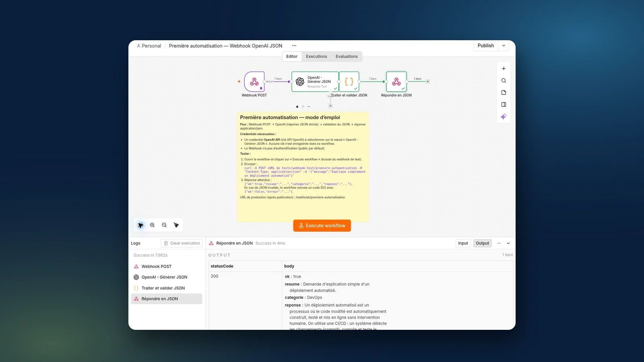Execute the workflow
The height and width of the screenshot is (362, 644).
322,226
